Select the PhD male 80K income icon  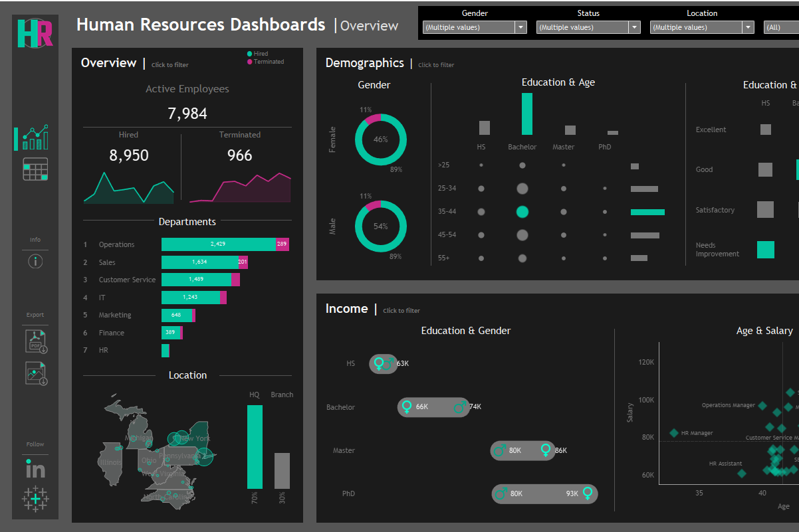pyautogui.click(x=503, y=493)
